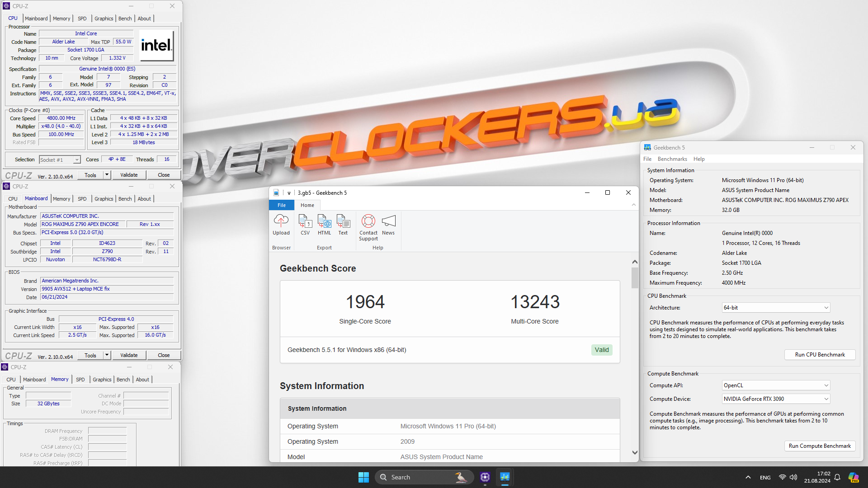Open Contact Support in ribbon
This screenshot has height=488, width=868.
point(368,228)
